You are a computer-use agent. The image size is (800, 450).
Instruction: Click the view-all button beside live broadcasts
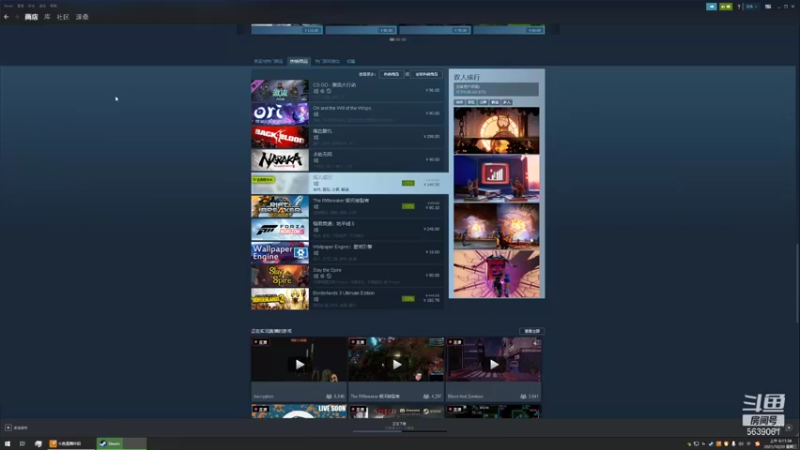(x=532, y=331)
